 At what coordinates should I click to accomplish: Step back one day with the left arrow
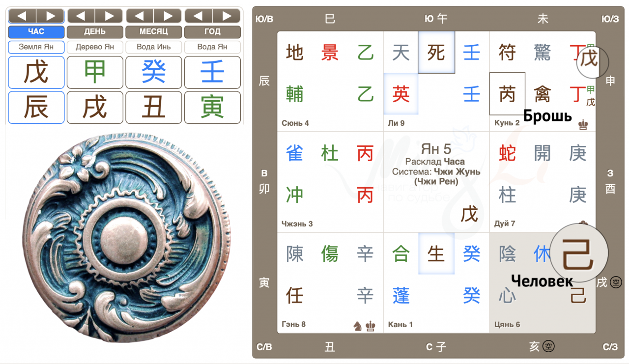point(81,16)
